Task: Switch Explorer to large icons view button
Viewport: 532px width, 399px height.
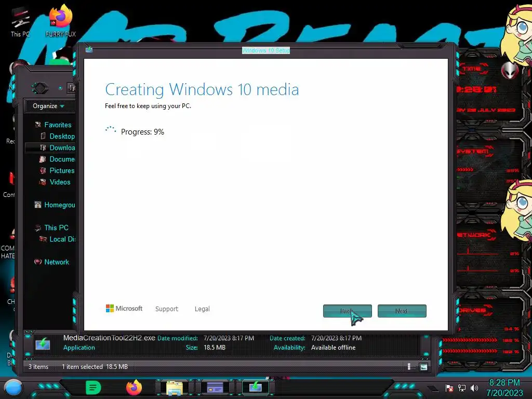Action: 423,367
